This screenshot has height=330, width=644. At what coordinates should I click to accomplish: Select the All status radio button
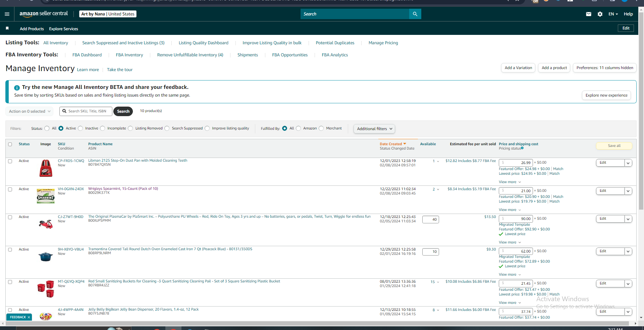tap(47, 128)
